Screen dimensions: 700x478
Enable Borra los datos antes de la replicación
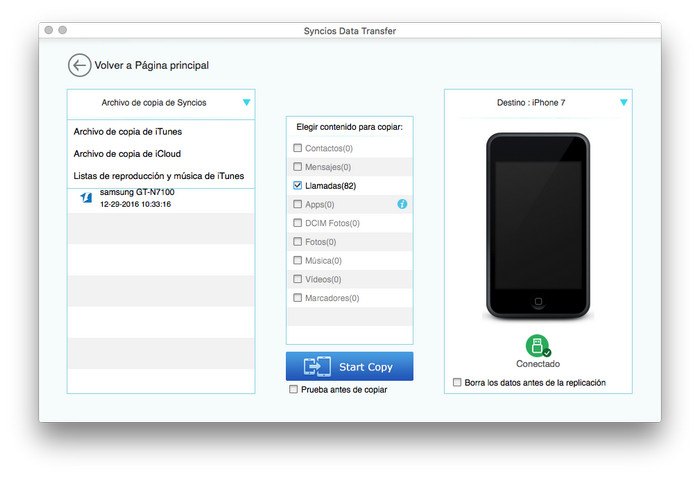point(457,382)
